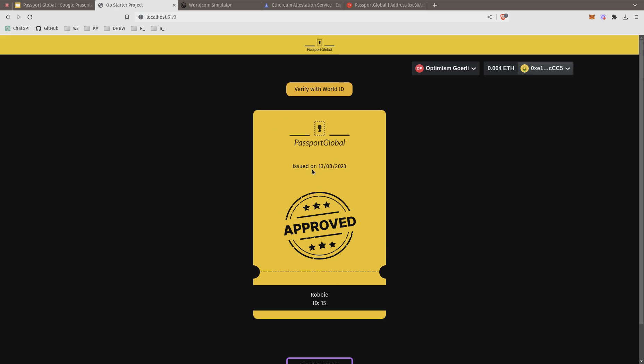This screenshot has width=644, height=364.
Task: Click the 0.004 ETH balance
Action: coord(501,68)
